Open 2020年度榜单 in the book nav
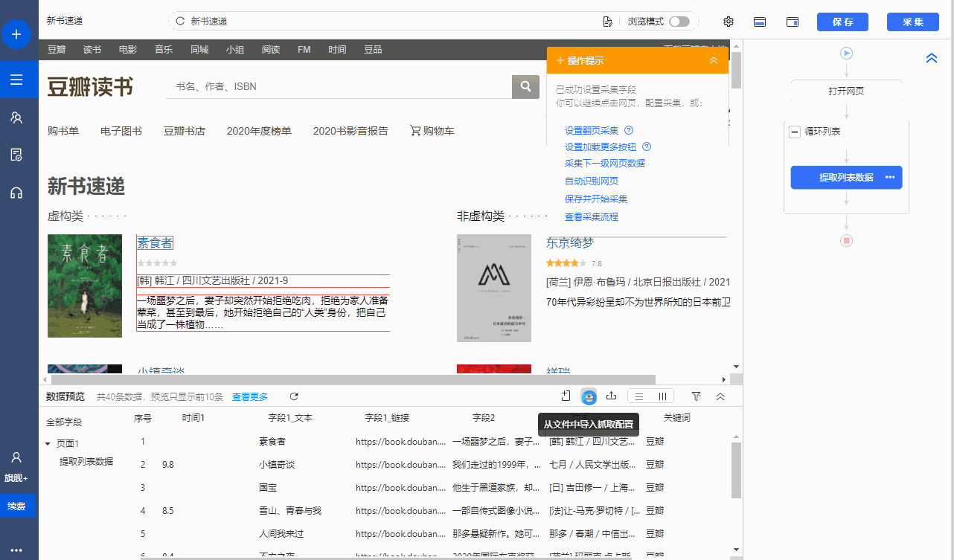 259,131
